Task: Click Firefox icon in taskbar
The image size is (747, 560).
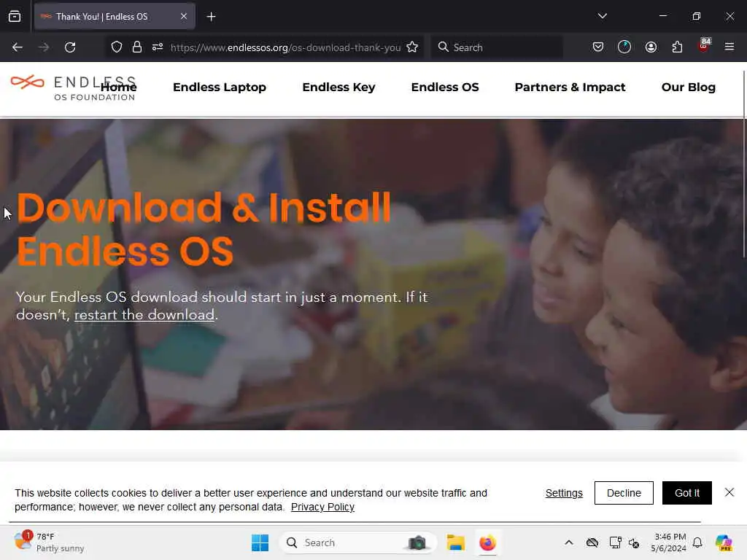Action: [487, 542]
